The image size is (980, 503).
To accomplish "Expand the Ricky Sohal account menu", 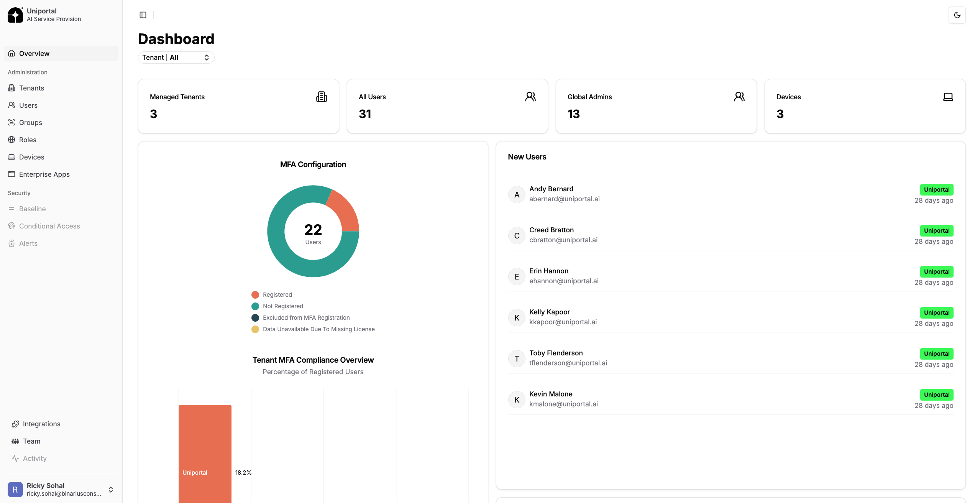I will 111,490.
